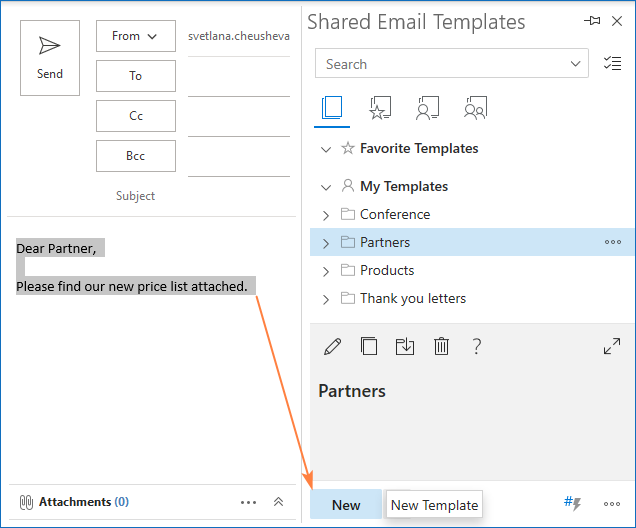Viewport: 636px width, 528px height.
Task: Collapse the My Templates section
Action: [325, 186]
